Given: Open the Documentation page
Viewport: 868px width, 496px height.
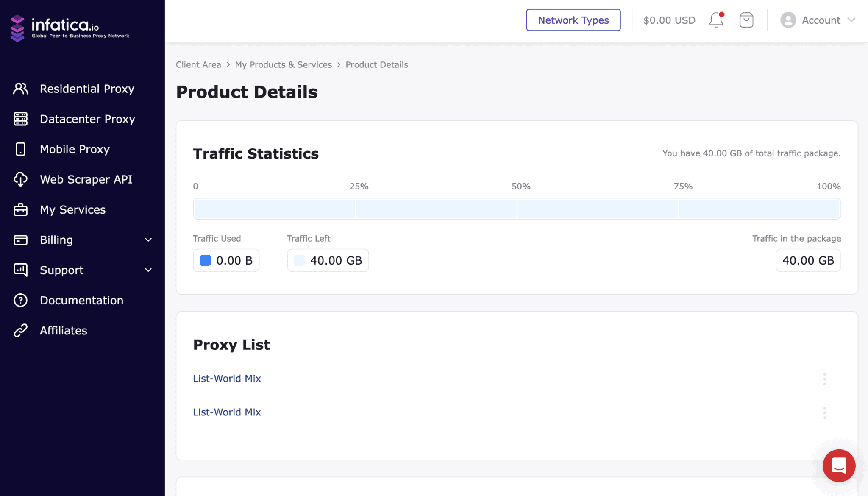Looking at the screenshot, I should click(81, 300).
